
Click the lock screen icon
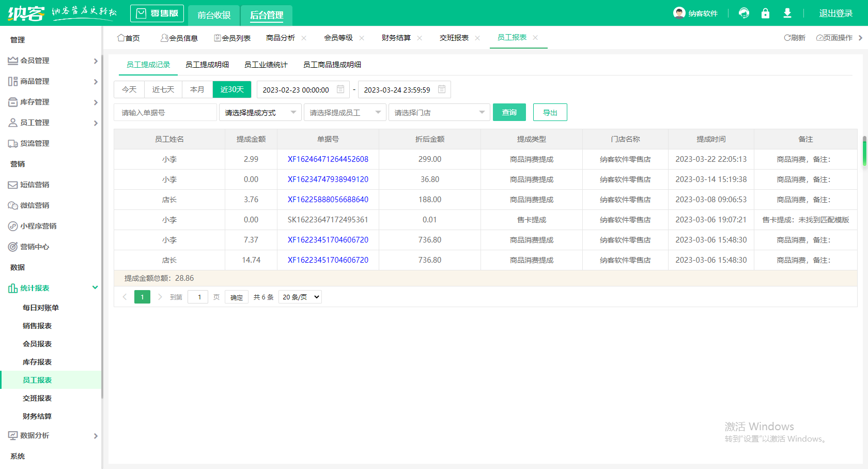coord(765,13)
